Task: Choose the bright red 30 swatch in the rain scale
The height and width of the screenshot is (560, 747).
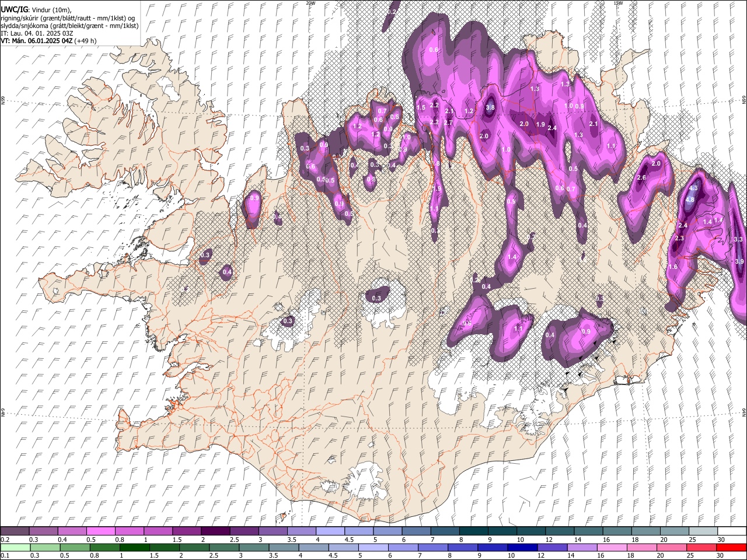Action: pos(731,547)
